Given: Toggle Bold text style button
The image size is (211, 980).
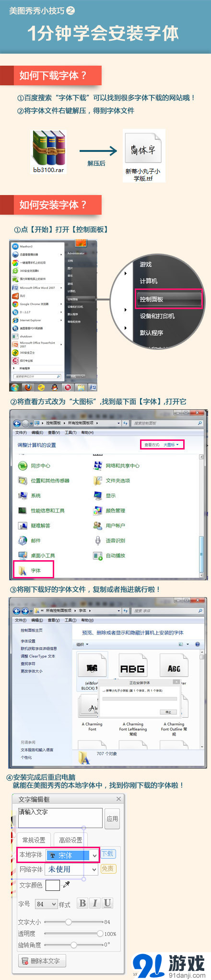Looking at the screenshot, I should 82,903.
